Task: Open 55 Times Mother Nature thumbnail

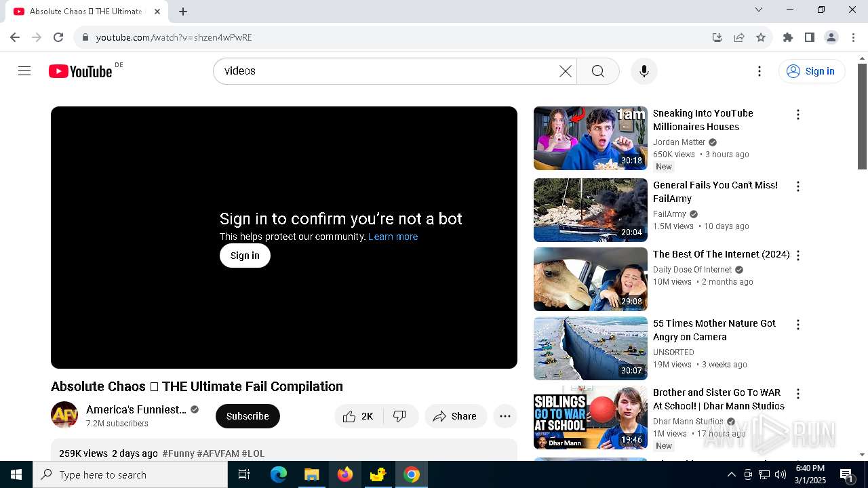Action: (x=591, y=348)
